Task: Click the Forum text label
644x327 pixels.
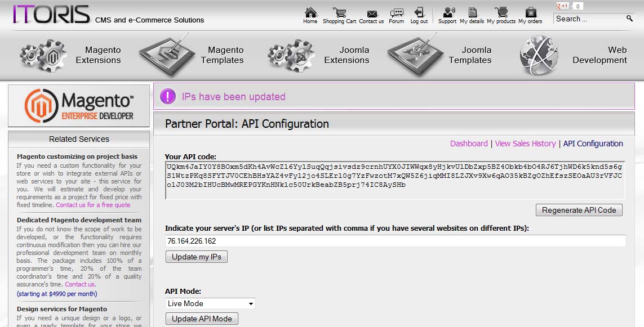Action: pos(396,21)
